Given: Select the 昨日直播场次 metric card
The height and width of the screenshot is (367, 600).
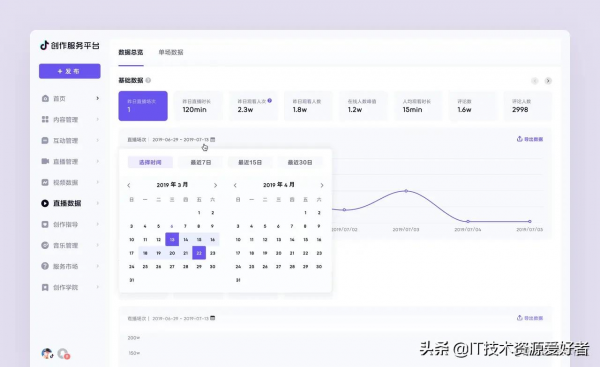Looking at the screenshot, I should [x=143, y=106].
